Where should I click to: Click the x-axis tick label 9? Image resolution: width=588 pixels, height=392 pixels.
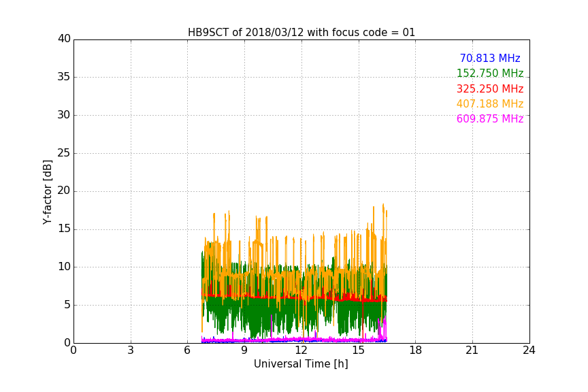(x=244, y=350)
